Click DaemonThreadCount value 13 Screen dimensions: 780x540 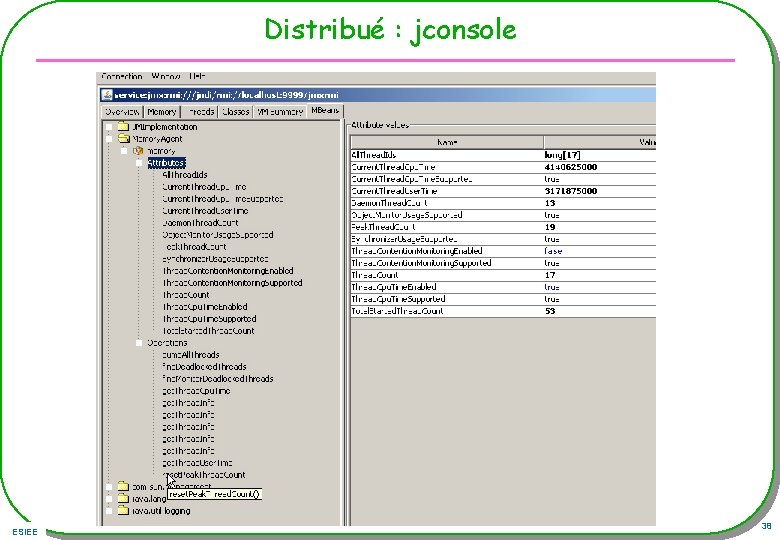(x=550, y=203)
